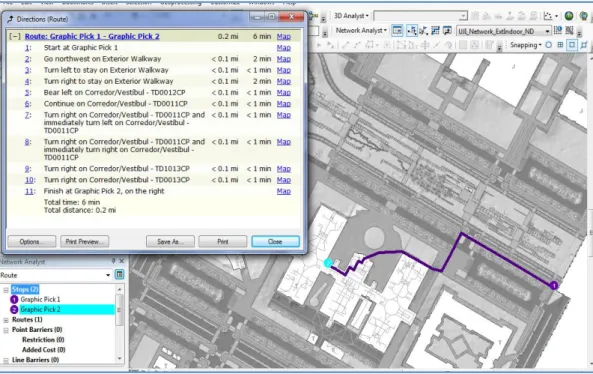Screen dimensions: 593x374
Task: Open the Route: Graphic Pick 1 - Graphic Pick 2 link
Action: coord(92,36)
